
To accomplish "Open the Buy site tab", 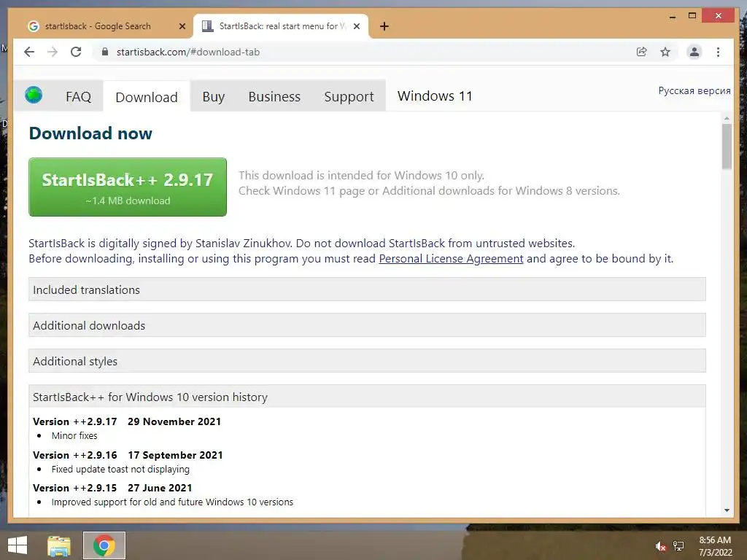I will 214,97.
